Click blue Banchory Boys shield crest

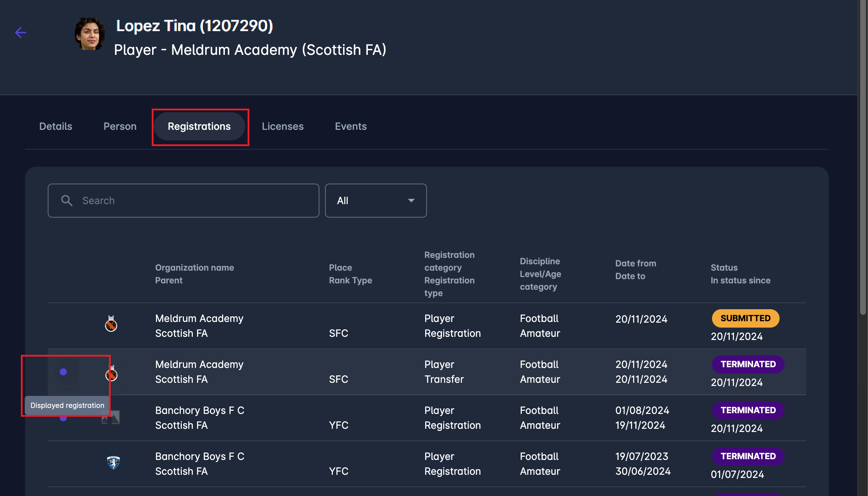click(x=114, y=462)
